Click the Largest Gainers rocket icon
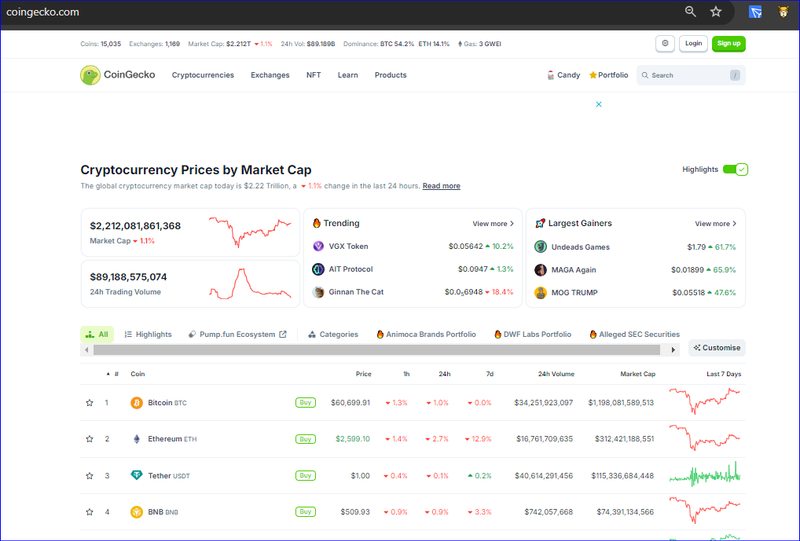Screen dimensions: 800x541 pos(540,223)
